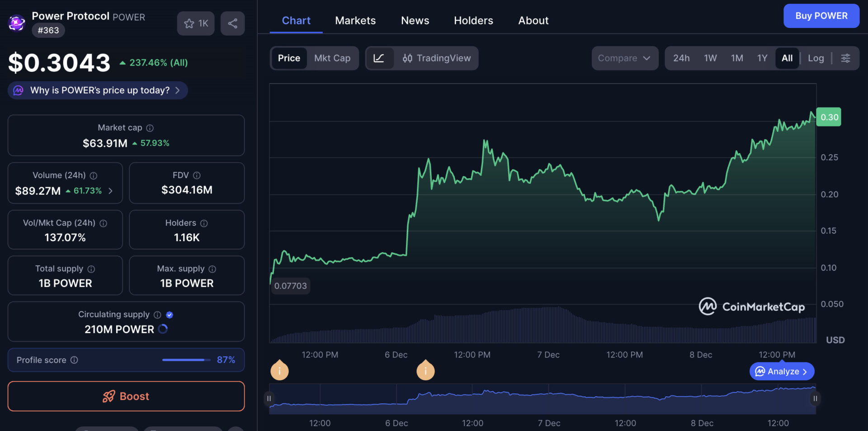Image resolution: width=868 pixels, height=431 pixels.
Task: Expand Volume (24h) details chevron
Action: [110, 191]
